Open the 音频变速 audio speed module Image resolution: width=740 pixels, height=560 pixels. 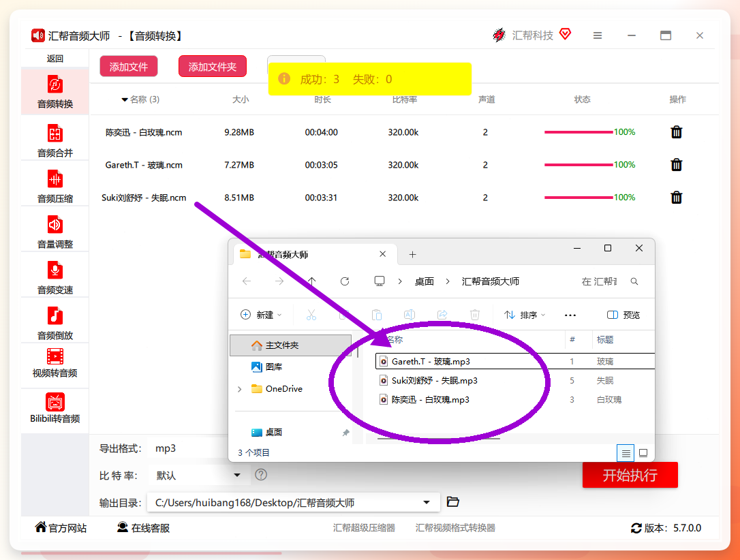pos(55,278)
